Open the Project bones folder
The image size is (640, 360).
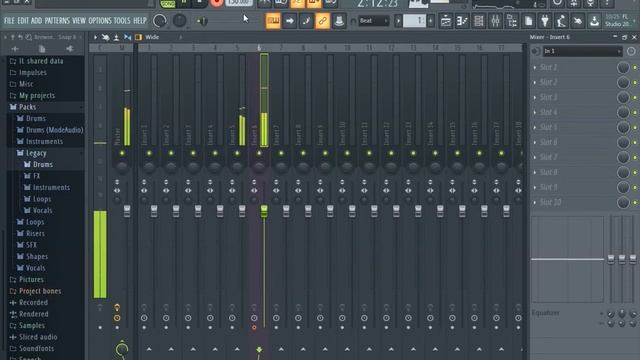pos(40,291)
